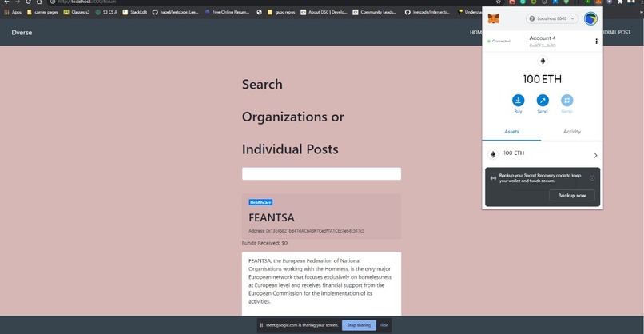Switch to the Assets tab
The height and width of the screenshot is (334, 644).
tap(511, 132)
